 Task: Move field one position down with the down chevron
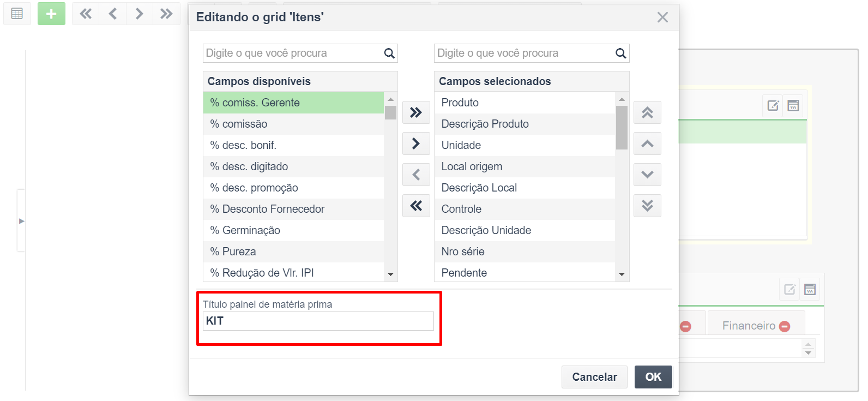click(x=647, y=175)
